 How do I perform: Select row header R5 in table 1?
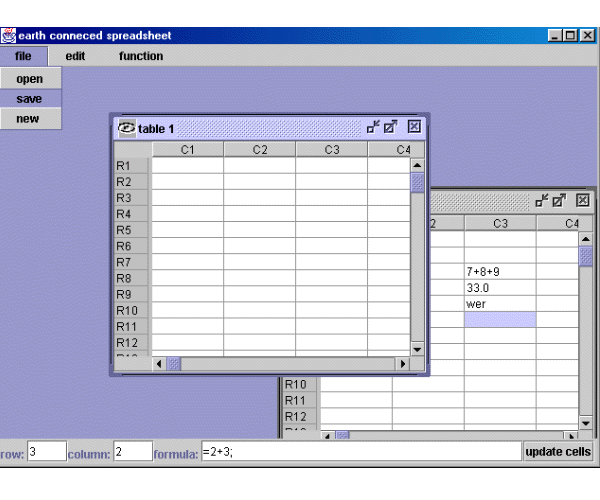click(131, 230)
